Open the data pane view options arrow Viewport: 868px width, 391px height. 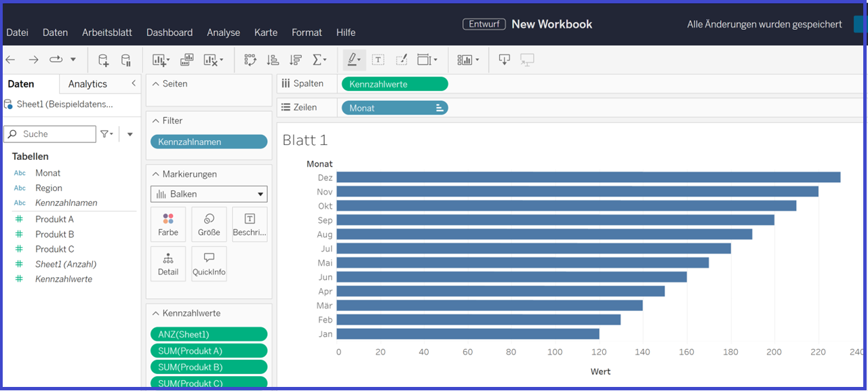point(130,134)
